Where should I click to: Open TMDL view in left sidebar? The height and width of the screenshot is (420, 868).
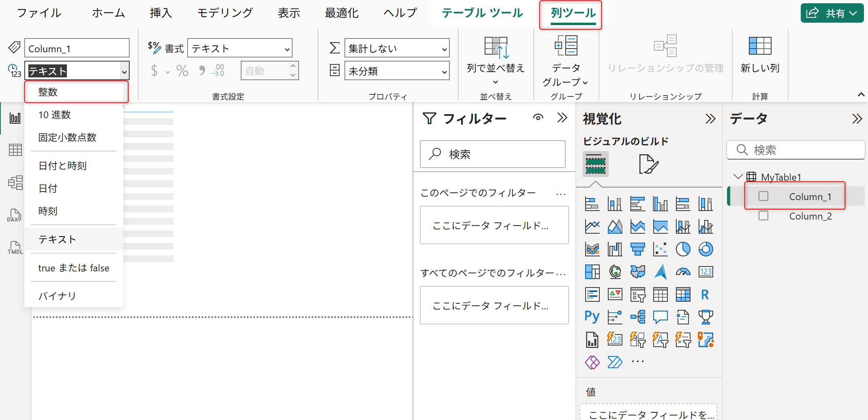pos(15,247)
